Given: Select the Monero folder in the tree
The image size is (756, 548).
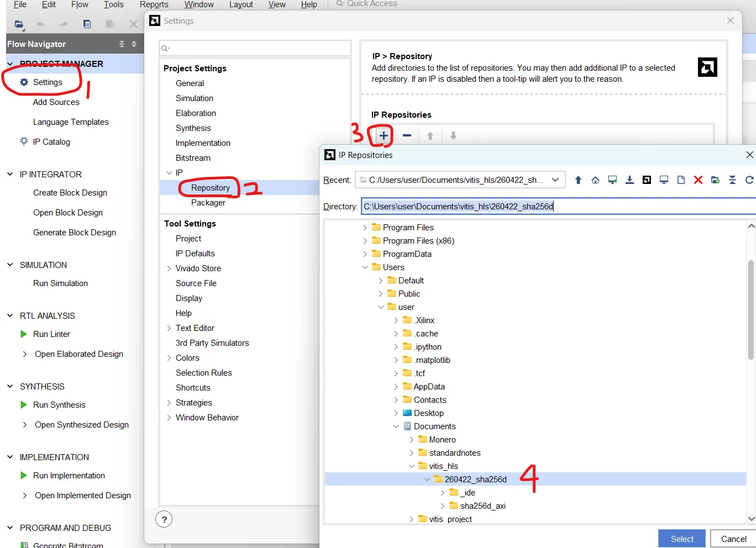Looking at the screenshot, I should [x=442, y=440].
